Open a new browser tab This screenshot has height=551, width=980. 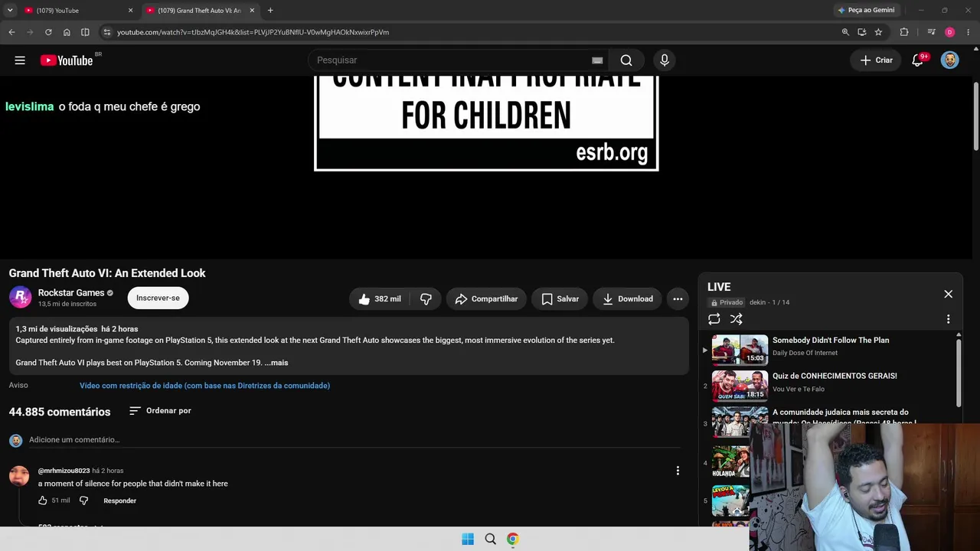pyautogui.click(x=270, y=11)
